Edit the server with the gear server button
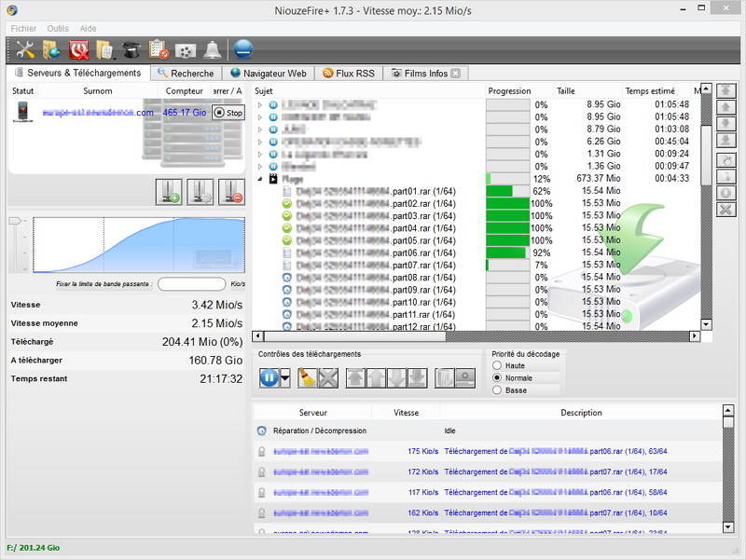This screenshot has width=746, height=560. pyautogui.click(x=200, y=192)
